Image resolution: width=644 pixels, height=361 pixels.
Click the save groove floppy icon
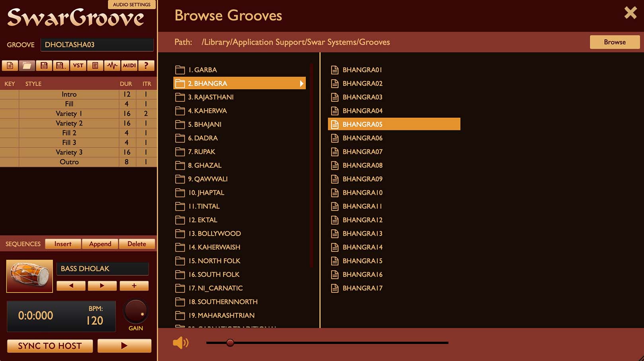44,66
